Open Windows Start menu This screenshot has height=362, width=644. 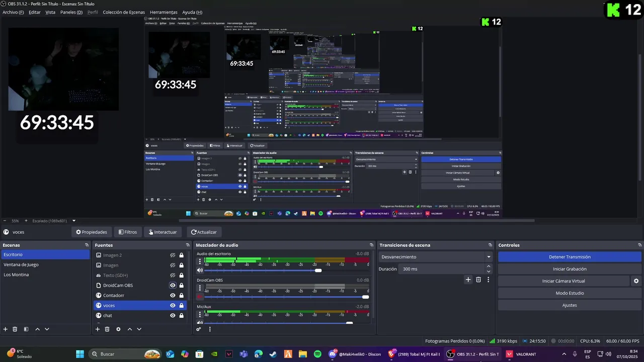[x=80, y=354]
